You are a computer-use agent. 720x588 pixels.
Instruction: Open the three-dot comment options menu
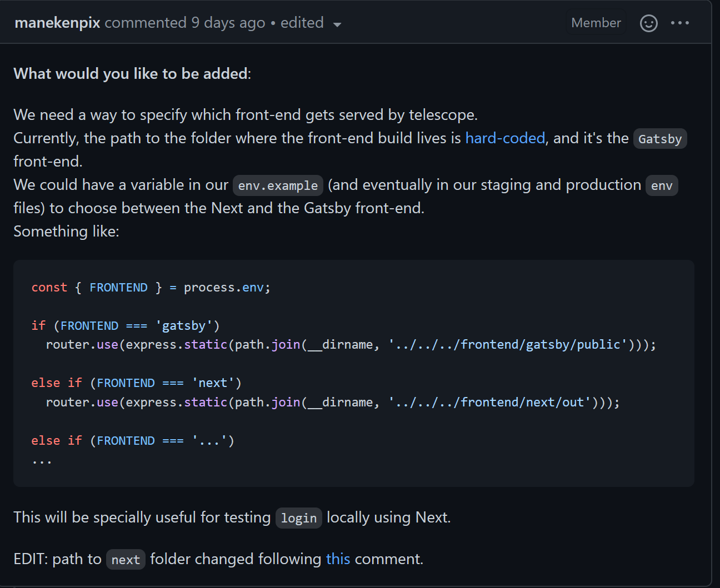click(680, 23)
